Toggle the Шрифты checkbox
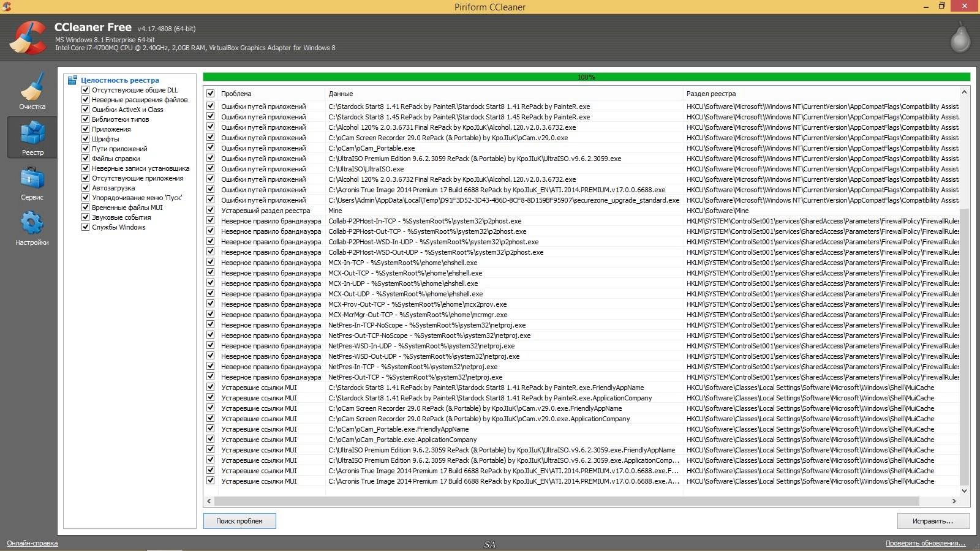The image size is (980, 551). 86,139
